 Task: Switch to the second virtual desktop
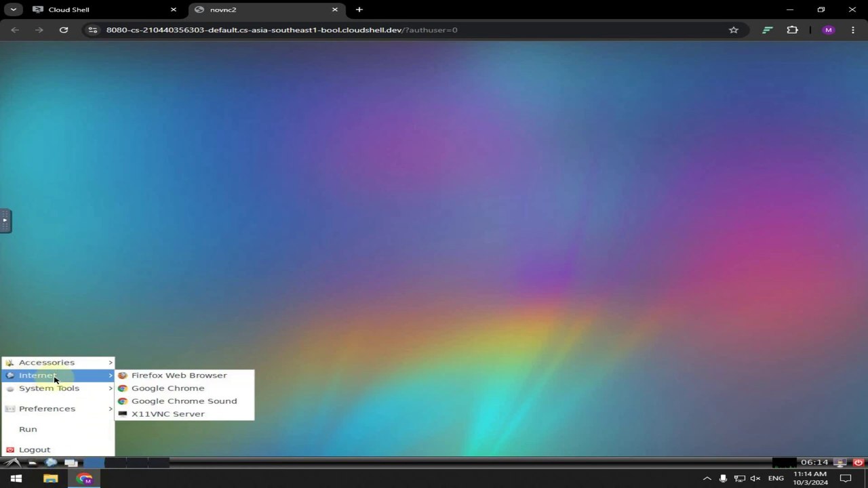tap(115, 463)
